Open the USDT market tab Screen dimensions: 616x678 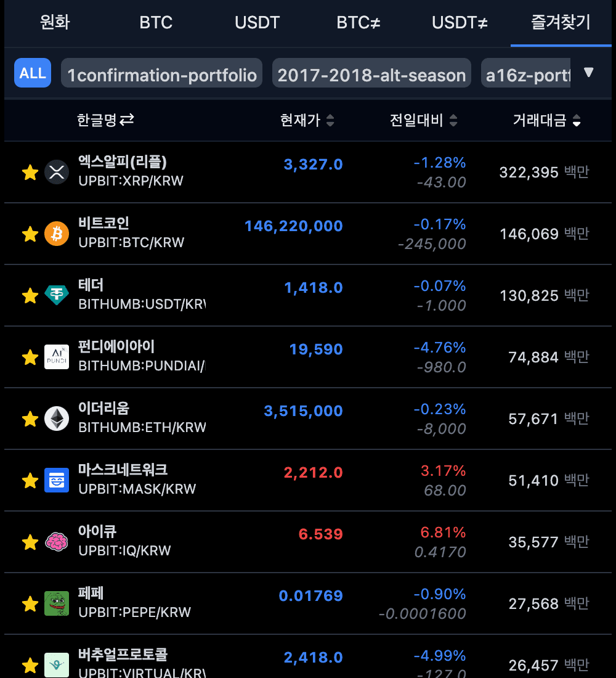click(257, 23)
